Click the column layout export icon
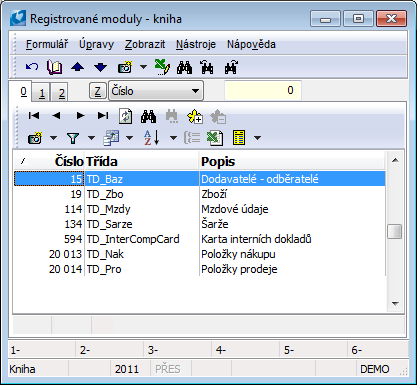The height and width of the screenshot is (385, 417). 111,138
